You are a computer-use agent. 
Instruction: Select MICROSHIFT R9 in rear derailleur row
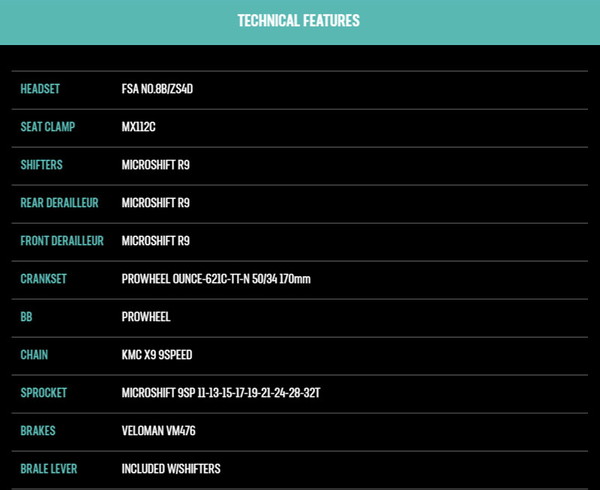pyautogui.click(x=155, y=203)
